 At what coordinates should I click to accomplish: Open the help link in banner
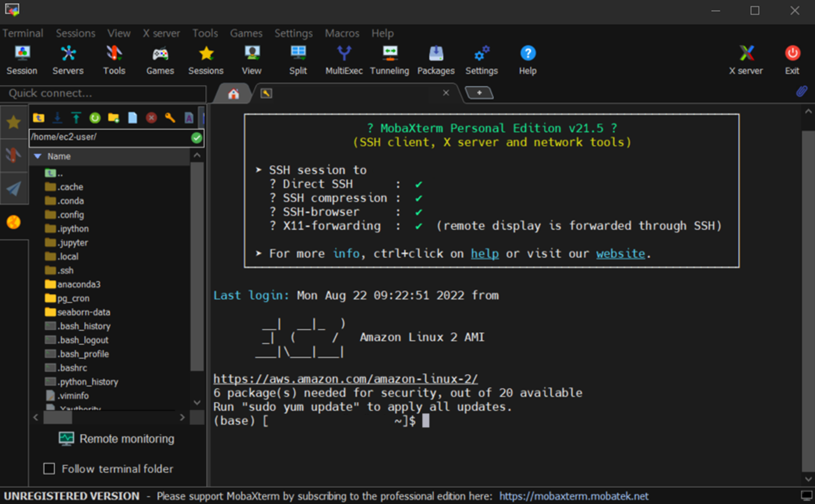pyautogui.click(x=484, y=253)
